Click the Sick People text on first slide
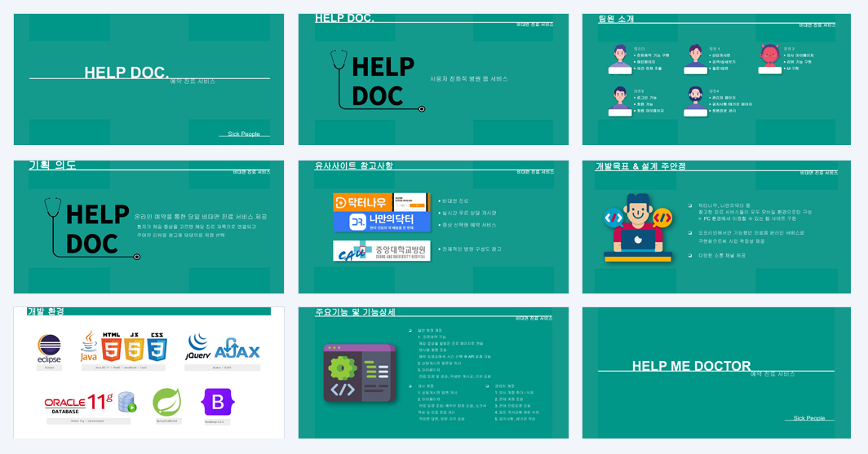This screenshot has height=454, width=868. pyautogui.click(x=244, y=134)
